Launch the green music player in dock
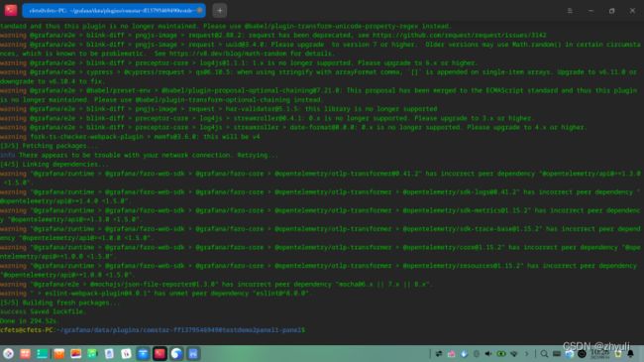Image resolution: width=644 pixels, height=362 pixels. (x=92, y=353)
